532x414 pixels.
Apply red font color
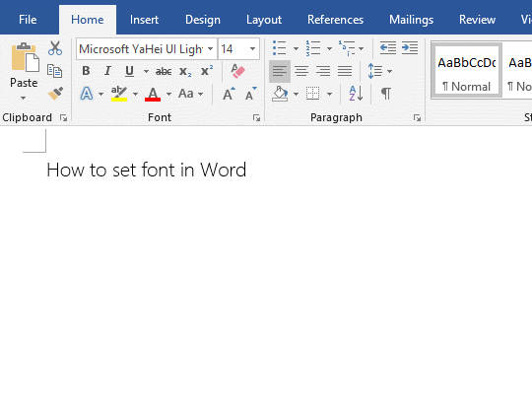coord(153,94)
